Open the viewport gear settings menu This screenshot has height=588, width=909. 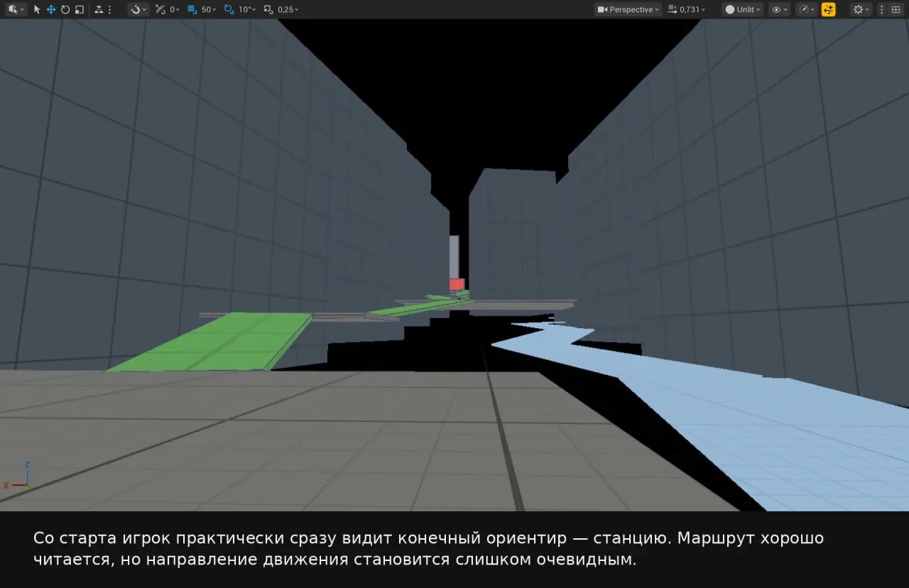click(x=861, y=9)
